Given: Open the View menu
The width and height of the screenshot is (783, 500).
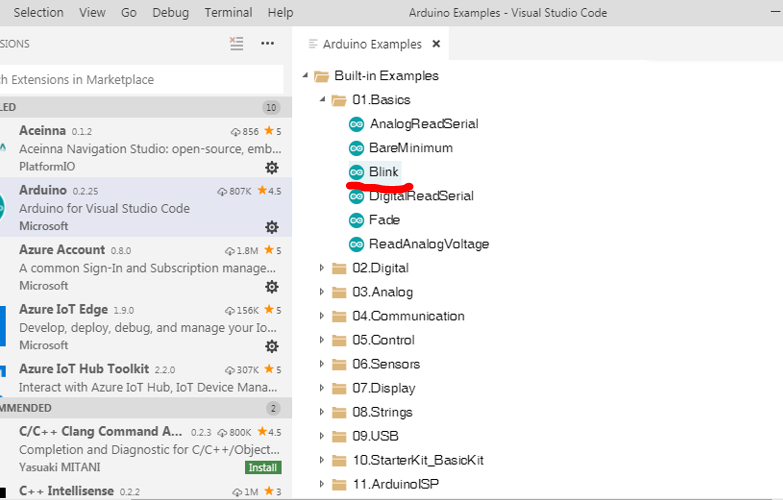Looking at the screenshot, I should point(92,12).
